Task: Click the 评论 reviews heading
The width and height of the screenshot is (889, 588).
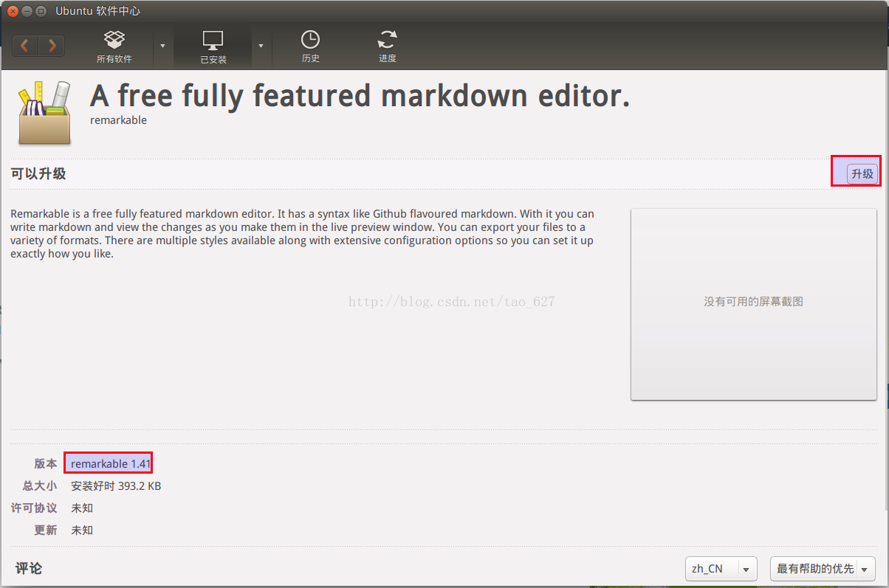Action: (29, 568)
